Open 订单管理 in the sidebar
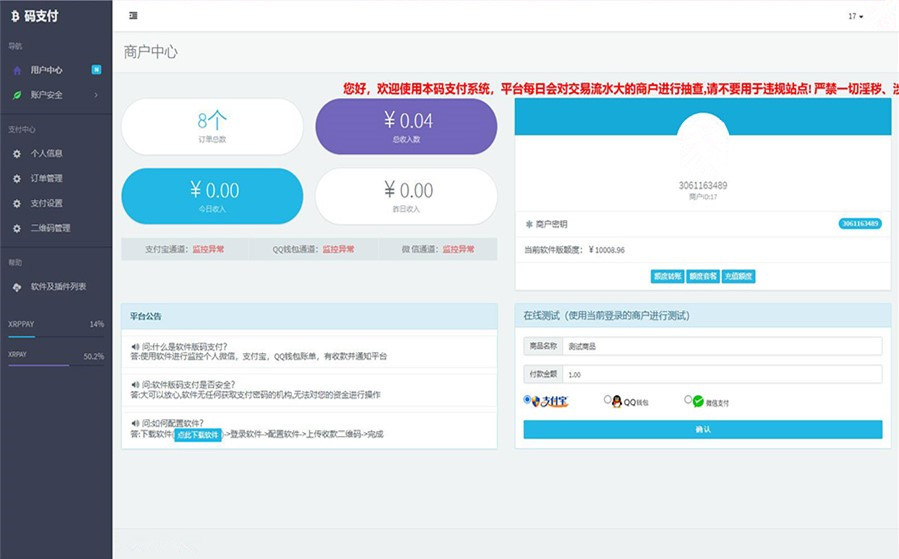899x559 pixels. coord(46,178)
